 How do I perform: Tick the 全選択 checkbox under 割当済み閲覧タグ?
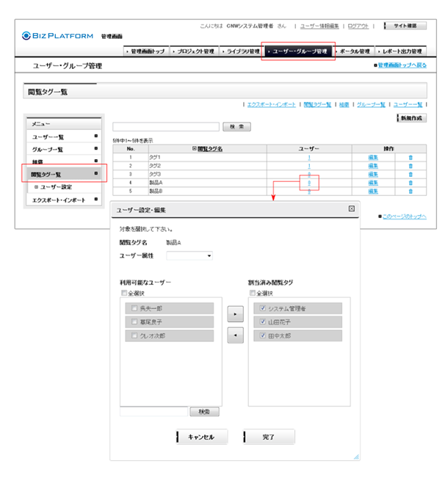[253, 293]
